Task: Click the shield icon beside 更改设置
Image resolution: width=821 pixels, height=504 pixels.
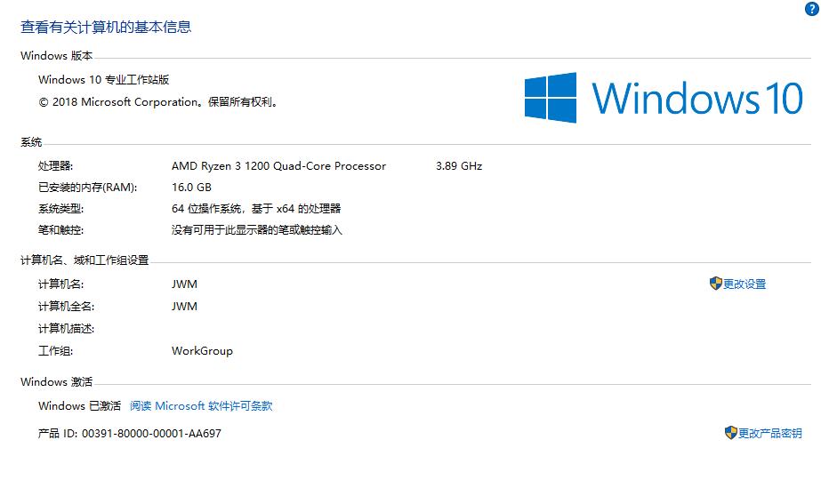Action: click(x=715, y=284)
